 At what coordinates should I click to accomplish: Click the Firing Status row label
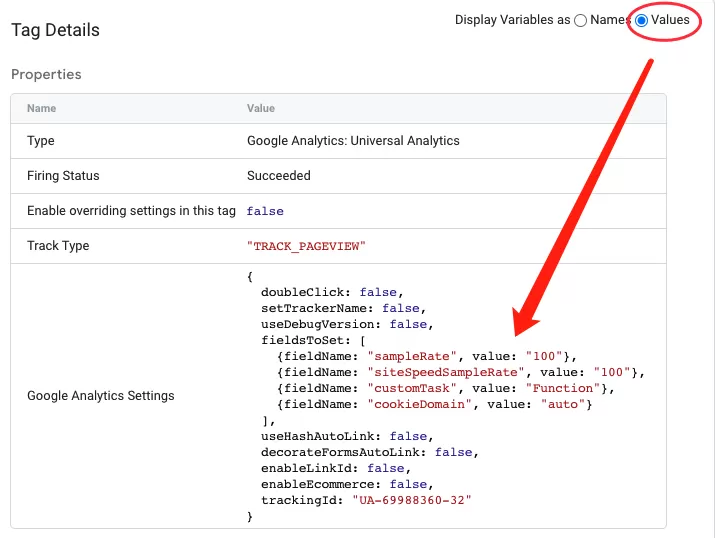click(63, 176)
